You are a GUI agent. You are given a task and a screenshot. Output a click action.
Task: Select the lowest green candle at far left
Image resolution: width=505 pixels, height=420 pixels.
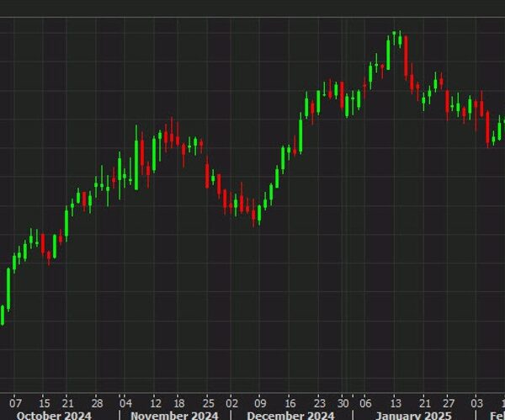pos(3,315)
